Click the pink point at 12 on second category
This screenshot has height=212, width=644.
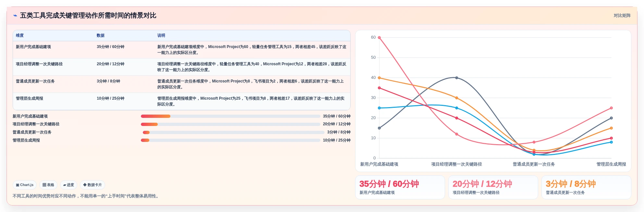click(457, 134)
